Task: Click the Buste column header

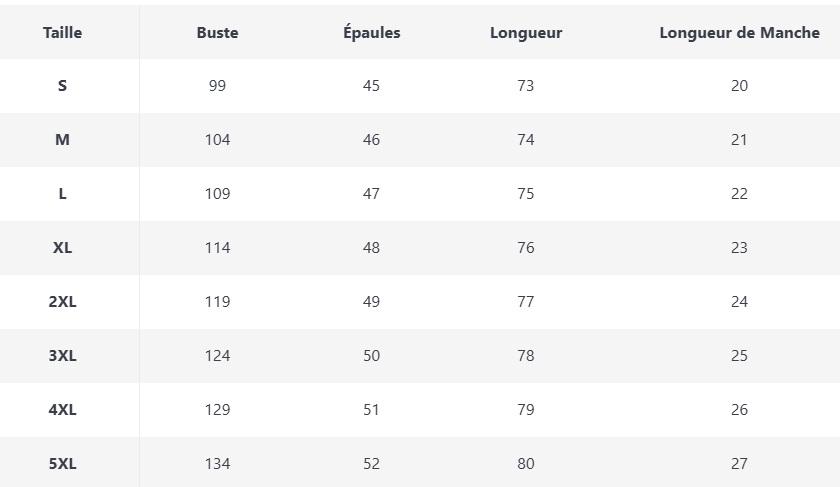Action: pos(217,32)
